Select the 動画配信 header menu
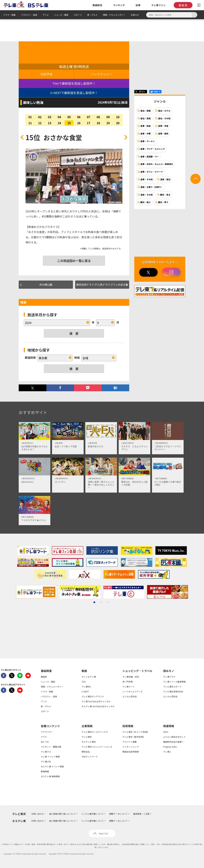This screenshot has height=868, width=204. [97, 5]
